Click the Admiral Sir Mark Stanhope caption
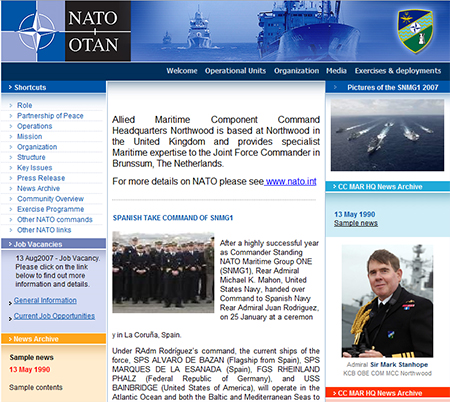 click(387, 365)
